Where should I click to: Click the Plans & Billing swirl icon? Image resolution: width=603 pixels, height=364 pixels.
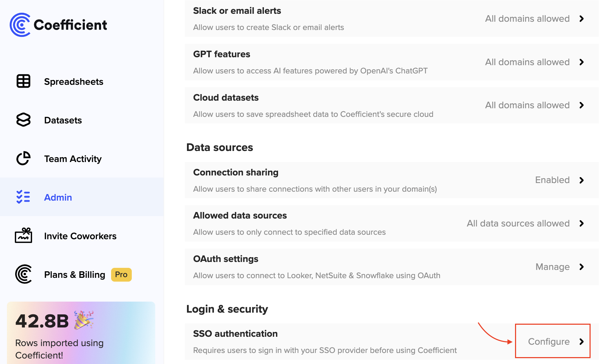(23, 274)
